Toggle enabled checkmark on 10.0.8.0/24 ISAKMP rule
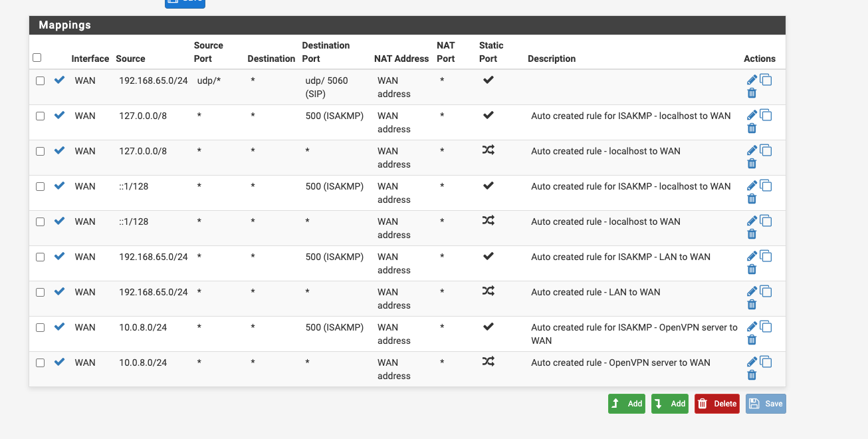The height and width of the screenshot is (439, 868). (x=59, y=327)
